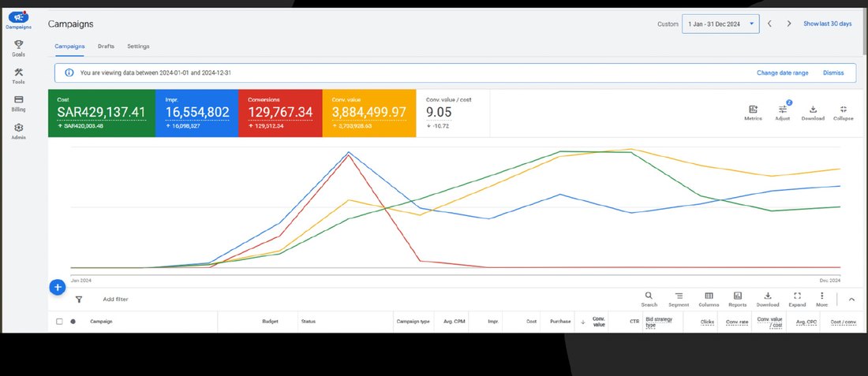The image size is (868, 376).
Task: Click Change date range link
Action: tap(782, 73)
